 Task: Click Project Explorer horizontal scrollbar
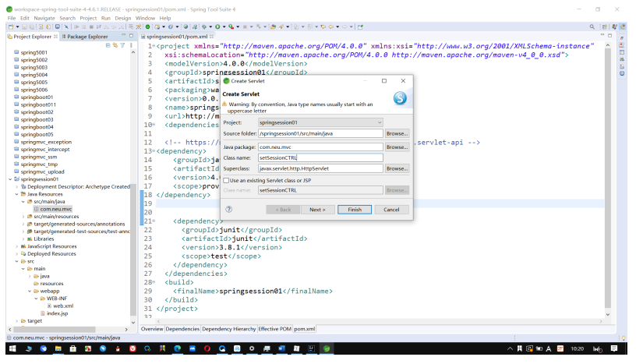tap(54, 329)
